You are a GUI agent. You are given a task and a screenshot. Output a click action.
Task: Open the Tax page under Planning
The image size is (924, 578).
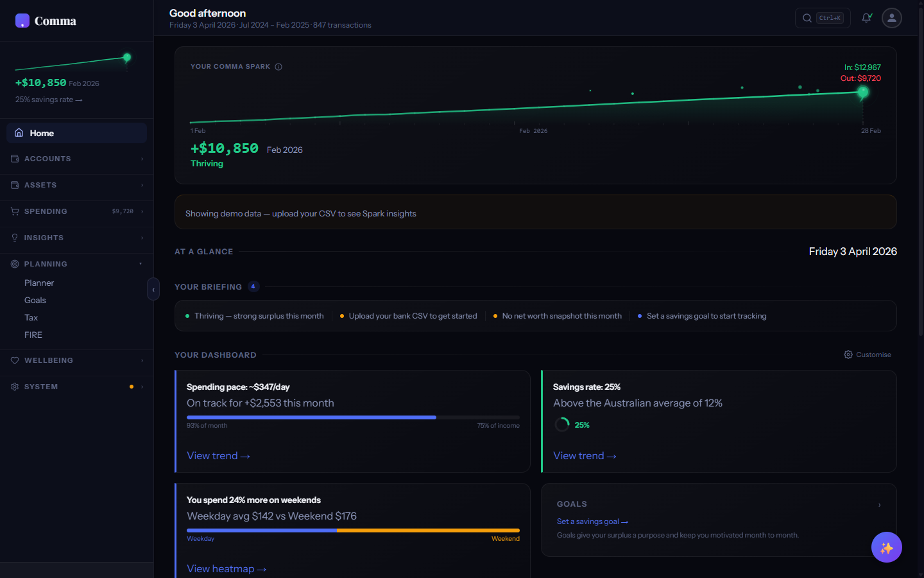pos(31,317)
